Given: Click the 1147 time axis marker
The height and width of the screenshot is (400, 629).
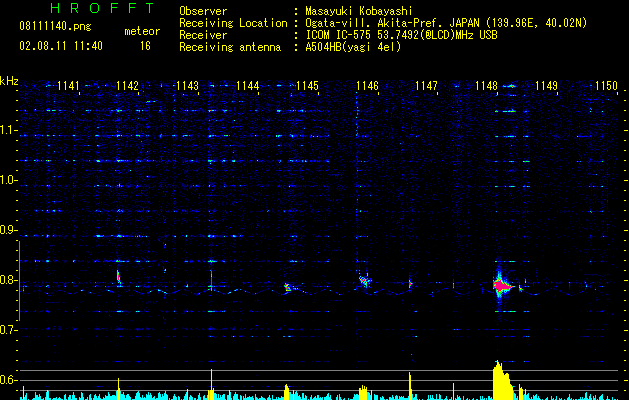Looking at the screenshot, I should click(x=426, y=85).
